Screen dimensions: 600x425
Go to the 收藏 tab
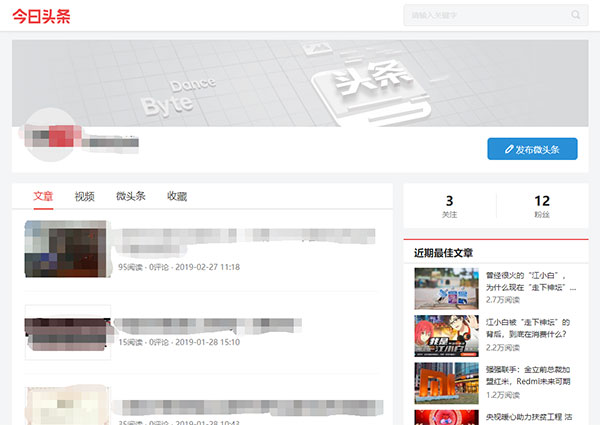pos(177,196)
